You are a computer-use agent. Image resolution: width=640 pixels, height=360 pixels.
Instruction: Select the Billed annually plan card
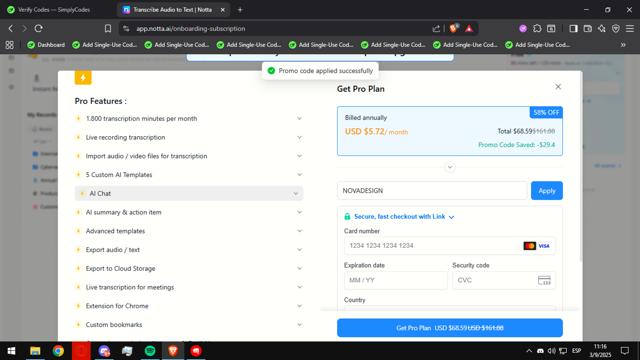pos(450,131)
